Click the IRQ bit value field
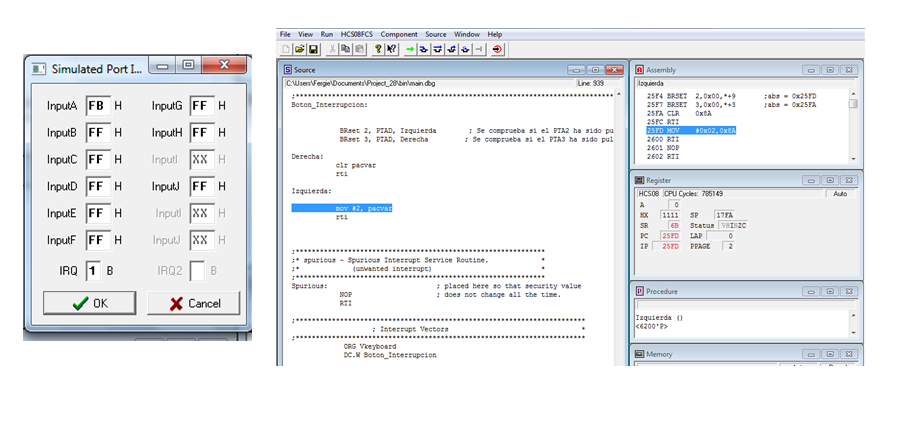 coord(93,270)
